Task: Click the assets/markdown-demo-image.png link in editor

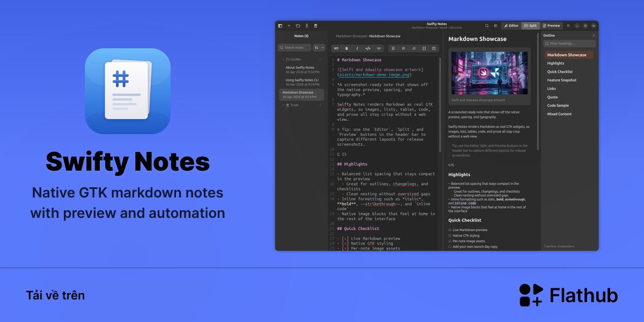Action: 374,75
